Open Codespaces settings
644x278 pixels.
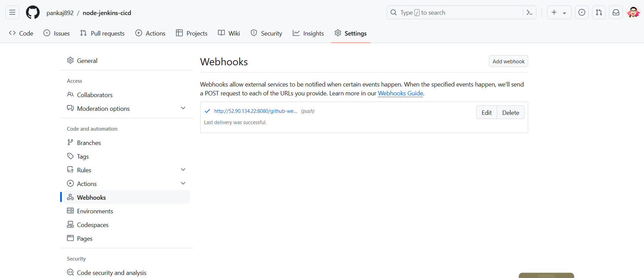(x=127, y=225)
